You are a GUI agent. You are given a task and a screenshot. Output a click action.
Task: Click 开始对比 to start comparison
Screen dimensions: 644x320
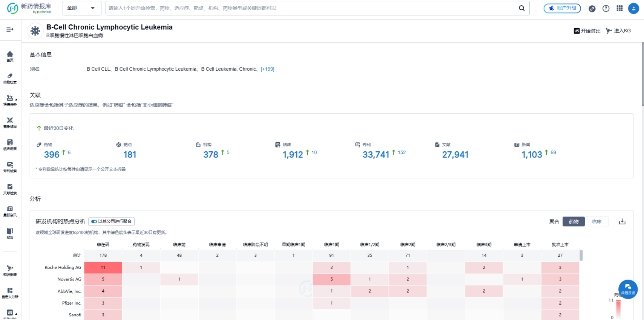click(587, 31)
